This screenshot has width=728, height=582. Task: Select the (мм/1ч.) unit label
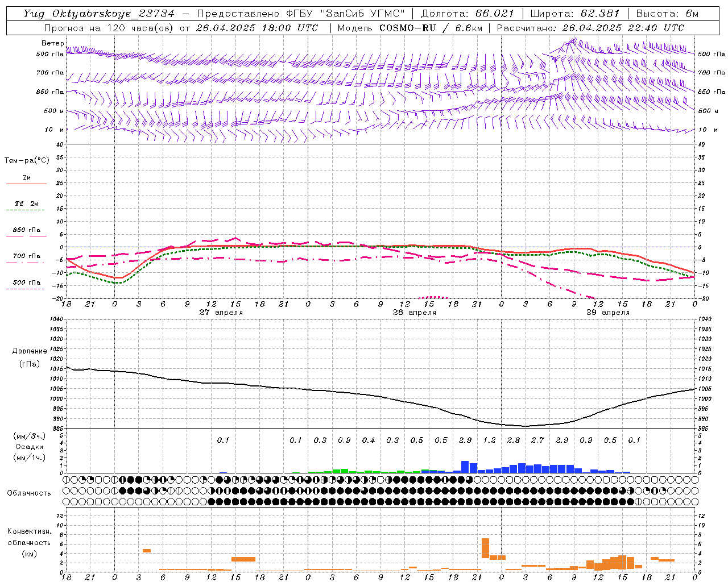29,458
